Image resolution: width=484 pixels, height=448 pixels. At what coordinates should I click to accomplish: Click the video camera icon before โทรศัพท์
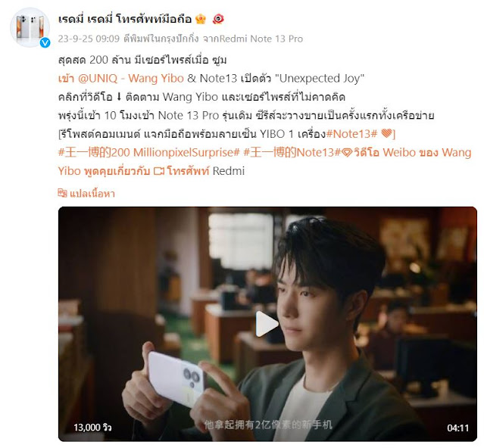[159, 171]
